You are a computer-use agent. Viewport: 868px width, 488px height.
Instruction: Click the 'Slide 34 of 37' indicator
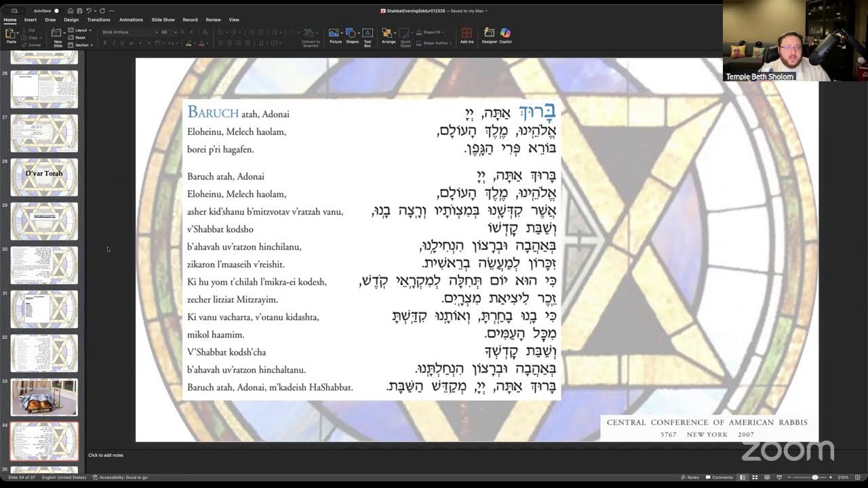[x=22, y=477]
